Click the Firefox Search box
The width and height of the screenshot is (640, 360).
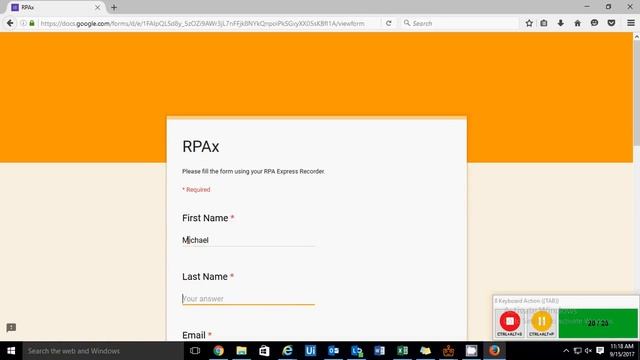point(459,24)
